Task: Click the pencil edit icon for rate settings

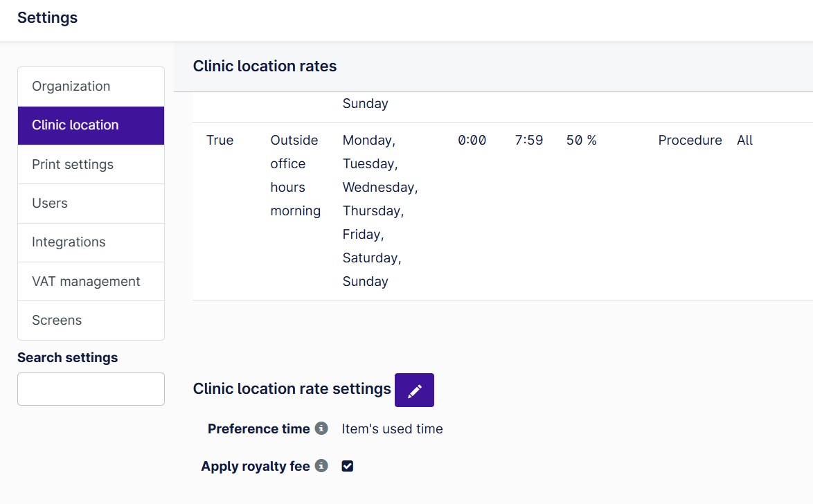Action: 414,390
